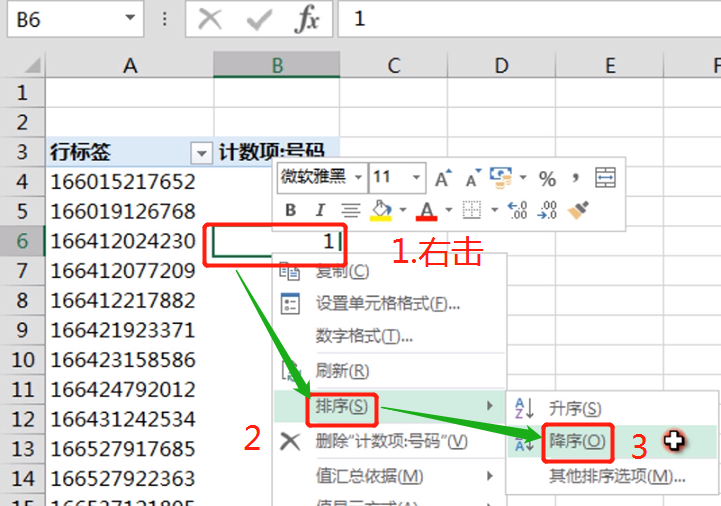
Task: Click cell containing 16643124​2534
Action: pos(130,420)
